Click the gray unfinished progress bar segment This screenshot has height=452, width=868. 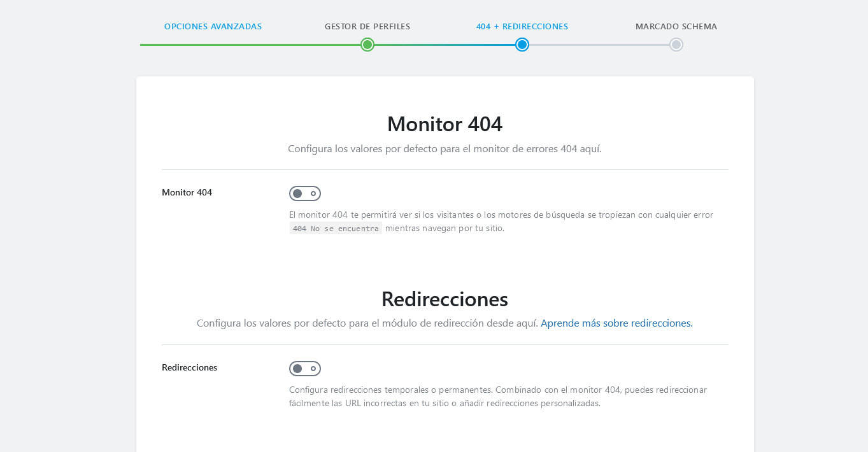[x=599, y=45]
